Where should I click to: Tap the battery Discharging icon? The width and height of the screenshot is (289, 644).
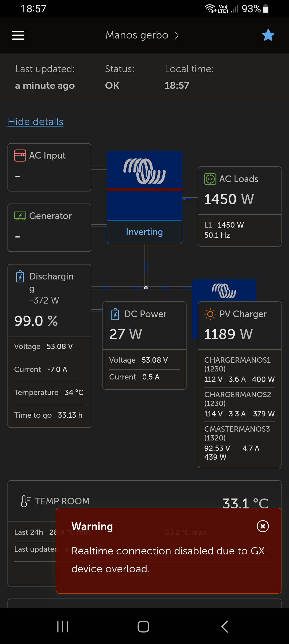20,277
